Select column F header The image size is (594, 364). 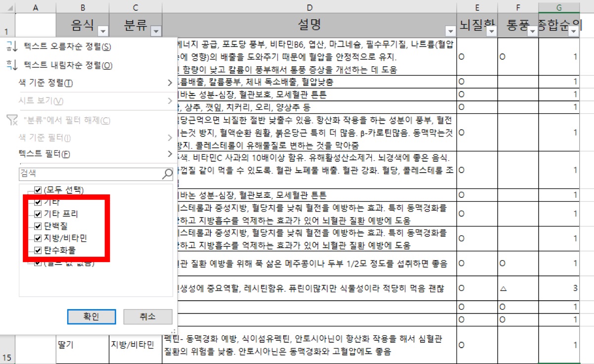pos(518,7)
